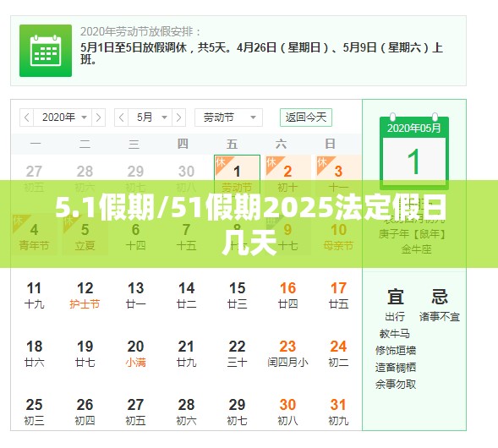Click the 返回今天 button

tap(306, 117)
